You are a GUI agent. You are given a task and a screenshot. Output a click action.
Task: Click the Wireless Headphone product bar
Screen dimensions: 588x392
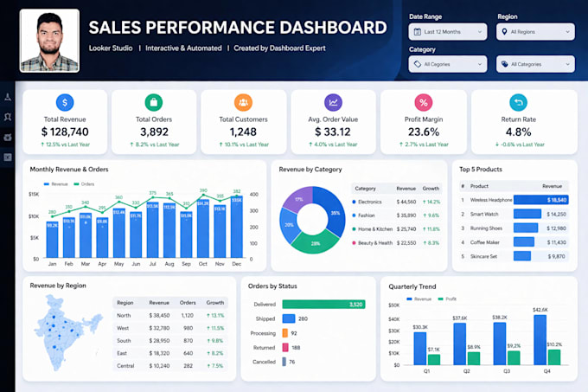[x=541, y=200]
